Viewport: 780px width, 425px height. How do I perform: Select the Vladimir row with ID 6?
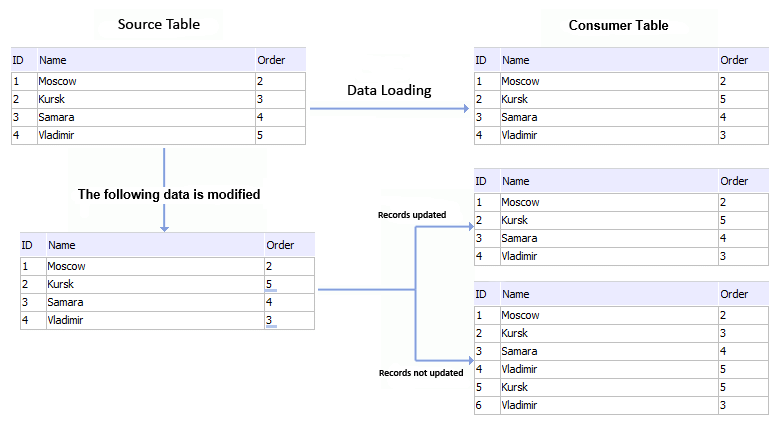(519, 405)
